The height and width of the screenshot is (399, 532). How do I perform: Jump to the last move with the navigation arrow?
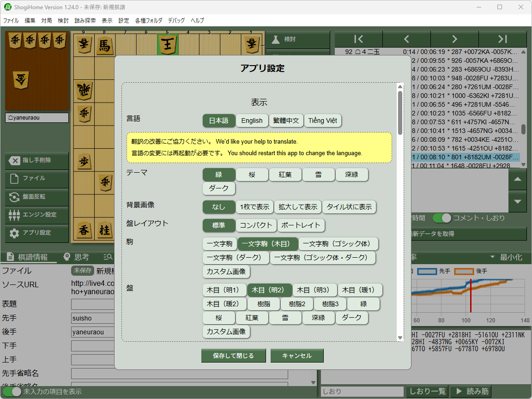click(502, 40)
